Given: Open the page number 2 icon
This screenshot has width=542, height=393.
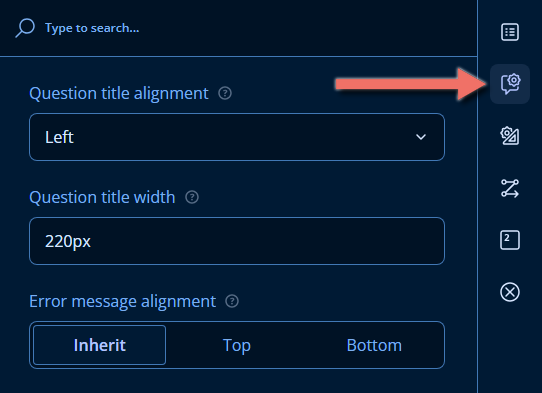Looking at the screenshot, I should tap(510, 240).
